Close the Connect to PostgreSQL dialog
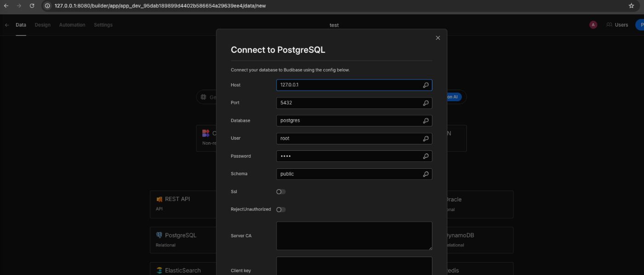The height and width of the screenshot is (275, 644). point(438,38)
